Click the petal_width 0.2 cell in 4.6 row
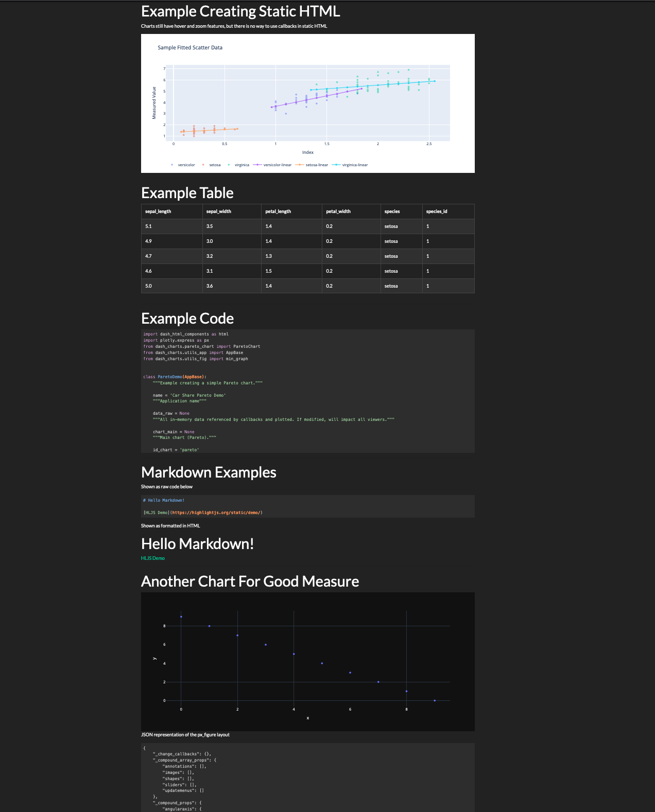Image resolution: width=655 pixels, height=812 pixels. [x=351, y=271]
